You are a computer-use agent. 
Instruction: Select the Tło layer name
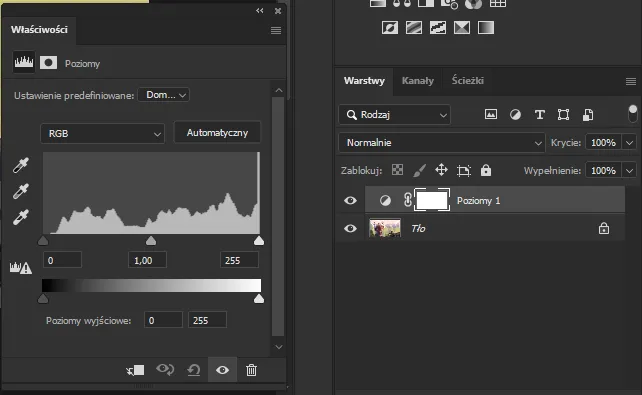418,228
